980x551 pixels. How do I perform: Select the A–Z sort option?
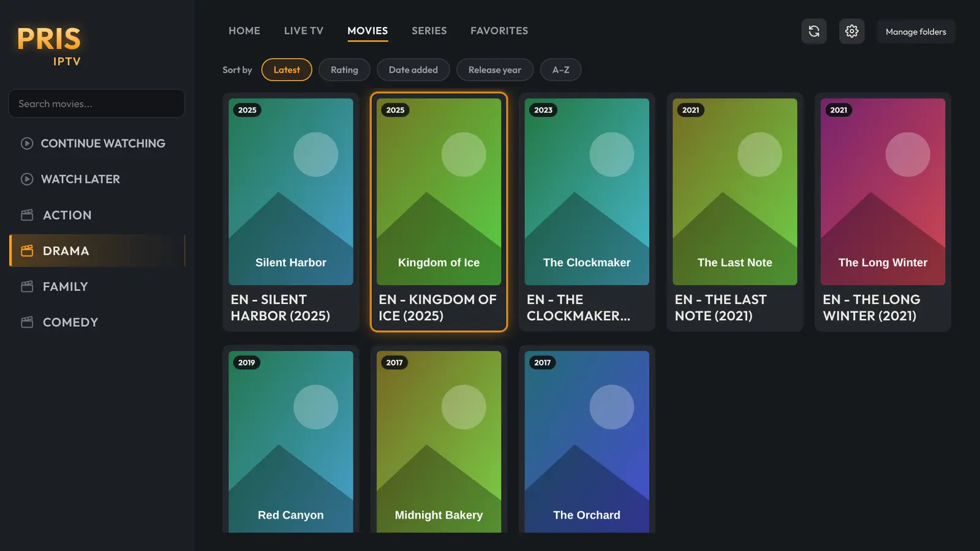click(561, 70)
